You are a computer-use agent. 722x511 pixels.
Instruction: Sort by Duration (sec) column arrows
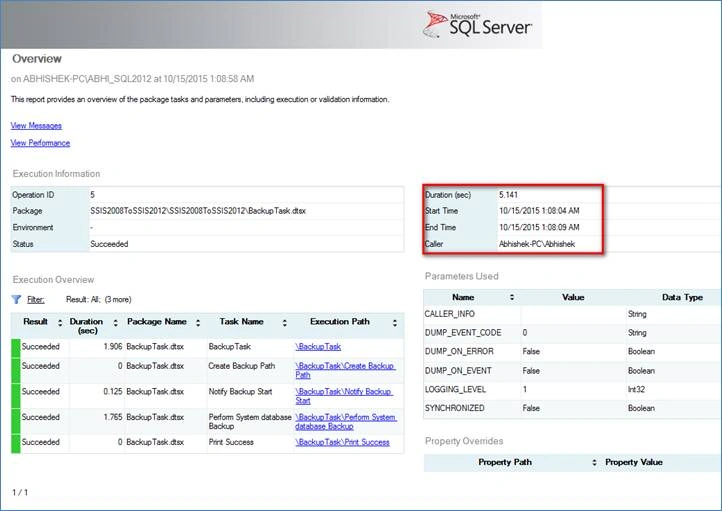coord(116,323)
